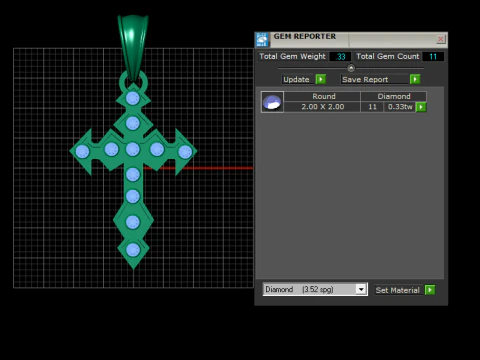Click the Total Gem Count value field
The image size is (480, 360).
pos(433,57)
